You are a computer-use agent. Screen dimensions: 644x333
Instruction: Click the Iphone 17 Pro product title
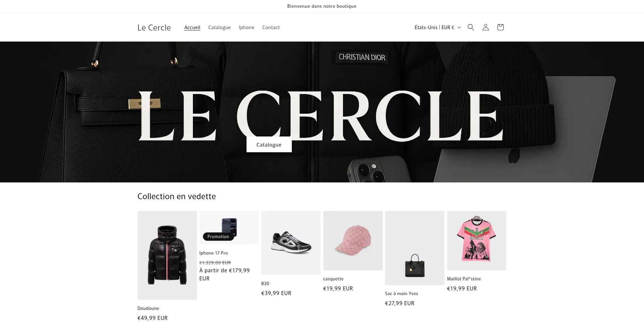coord(214,253)
